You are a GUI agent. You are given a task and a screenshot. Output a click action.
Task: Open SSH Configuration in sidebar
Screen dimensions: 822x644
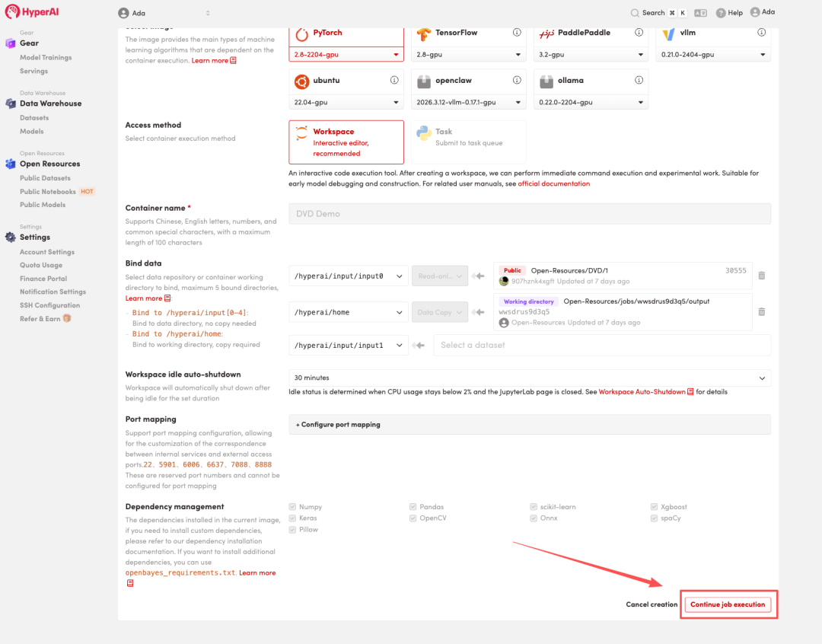click(x=49, y=305)
